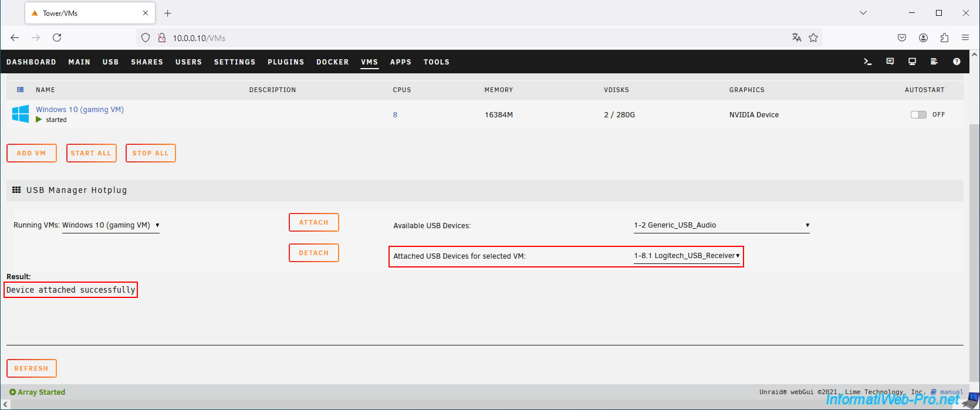This screenshot has width=980, height=410.
Task: Toggle the VM autostart switch
Action: tap(918, 114)
